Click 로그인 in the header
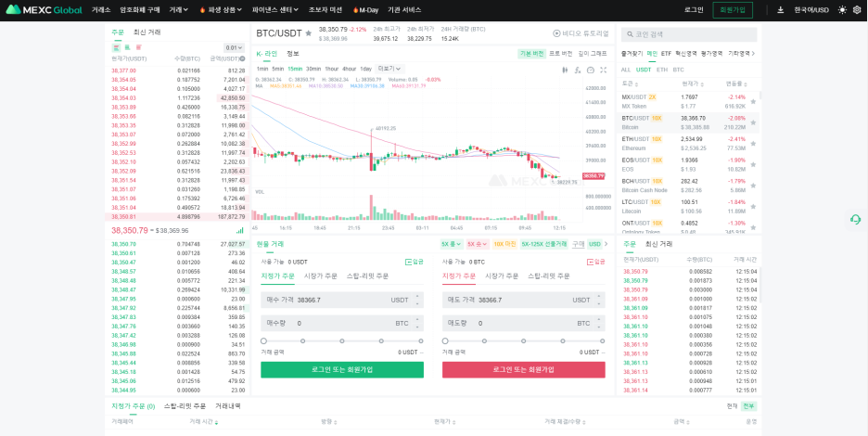Screen dimensions: 868x436 pos(694,9)
